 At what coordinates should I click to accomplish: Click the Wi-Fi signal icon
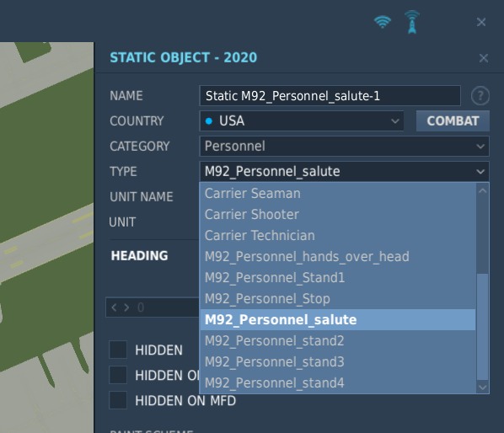383,22
